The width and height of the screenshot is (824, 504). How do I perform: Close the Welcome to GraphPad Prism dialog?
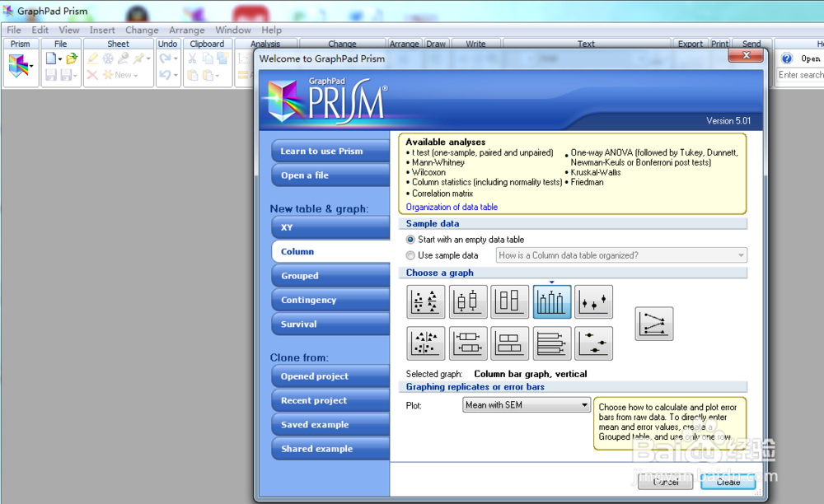click(746, 55)
